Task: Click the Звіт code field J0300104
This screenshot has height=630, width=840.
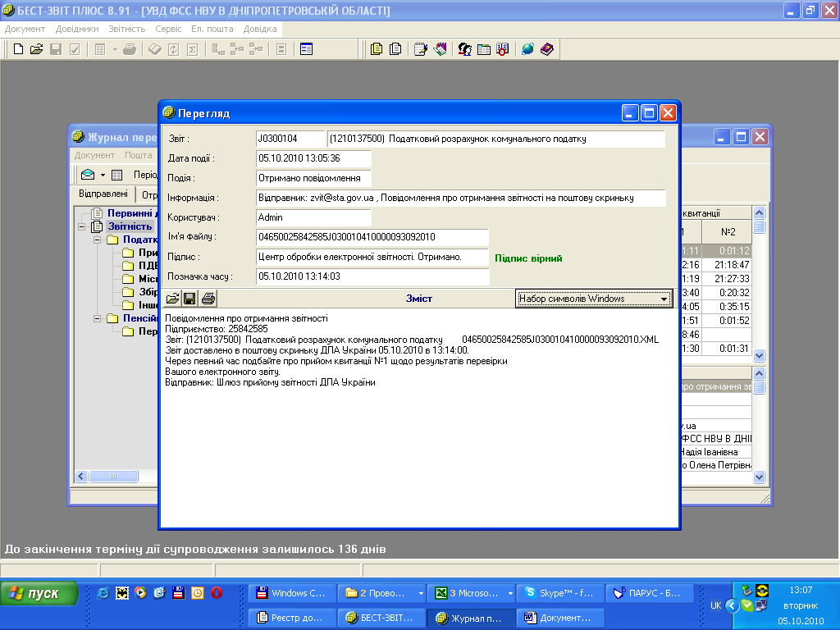Action: [x=290, y=139]
